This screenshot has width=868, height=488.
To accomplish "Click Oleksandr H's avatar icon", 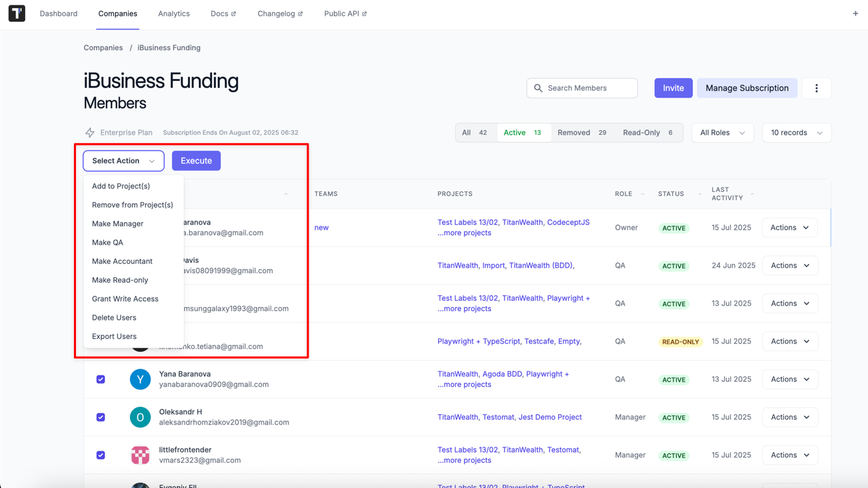I will click(140, 418).
